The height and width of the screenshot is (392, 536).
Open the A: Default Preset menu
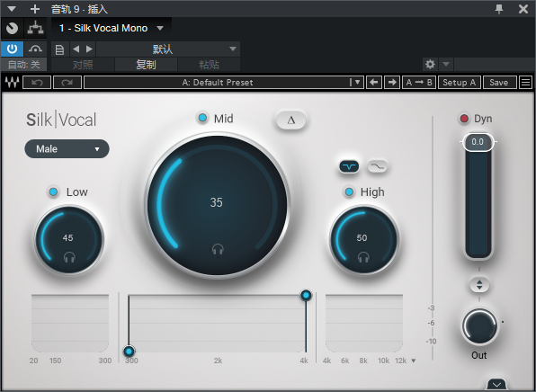224,83
